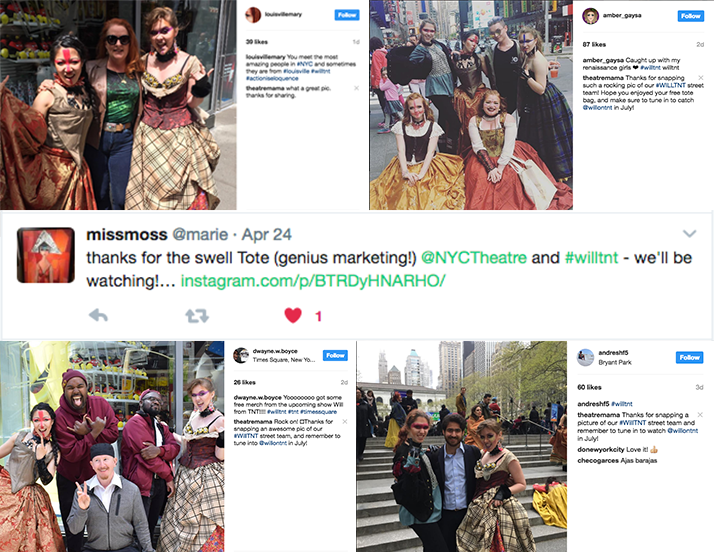Expand the tweet options chevron

[689, 234]
